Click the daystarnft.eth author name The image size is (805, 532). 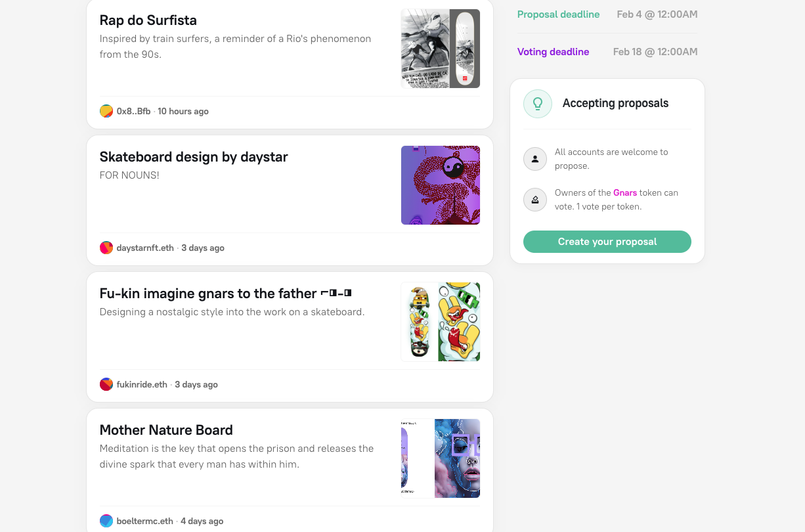click(x=145, y=248)
